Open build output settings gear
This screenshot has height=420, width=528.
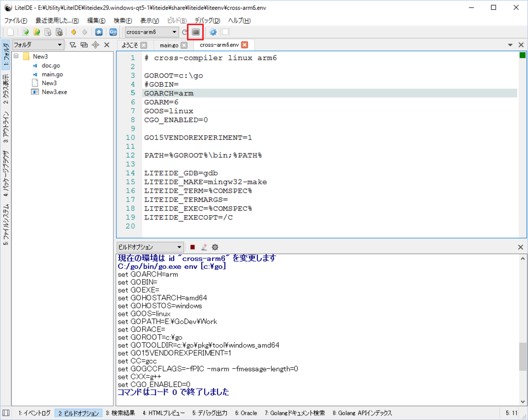215,247
